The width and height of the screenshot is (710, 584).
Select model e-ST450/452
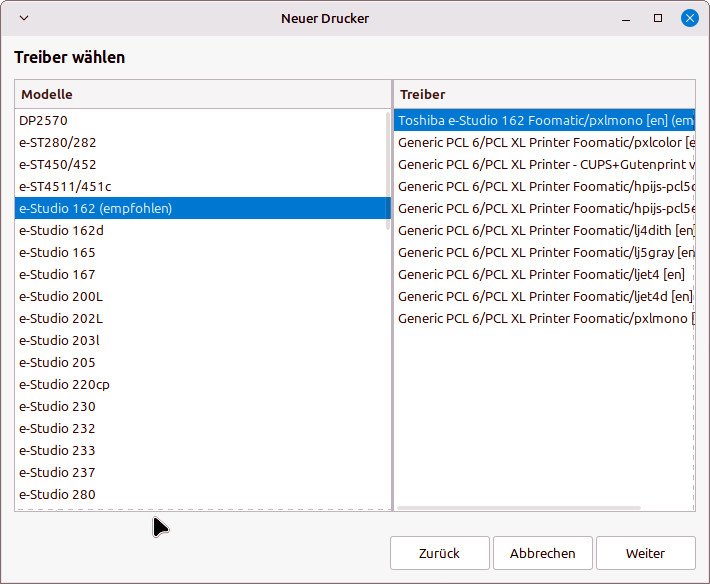click(202, 164)
